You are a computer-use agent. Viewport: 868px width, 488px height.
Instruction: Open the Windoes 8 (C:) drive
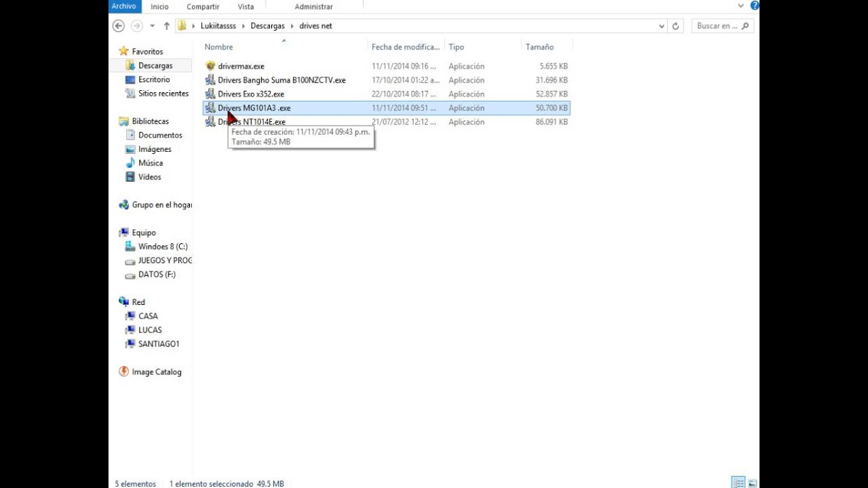tap(163, 247)
